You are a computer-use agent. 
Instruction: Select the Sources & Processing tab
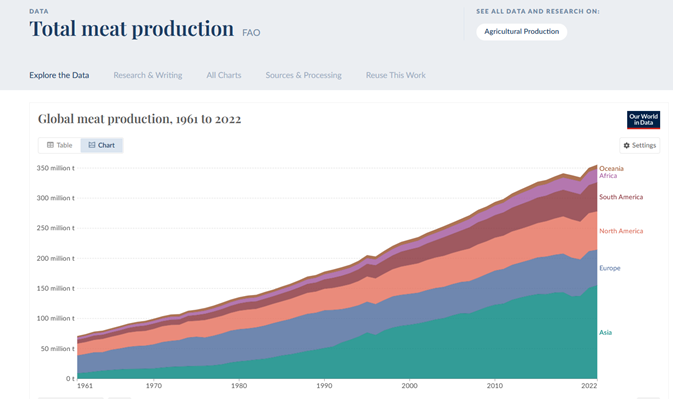(303, 75)
